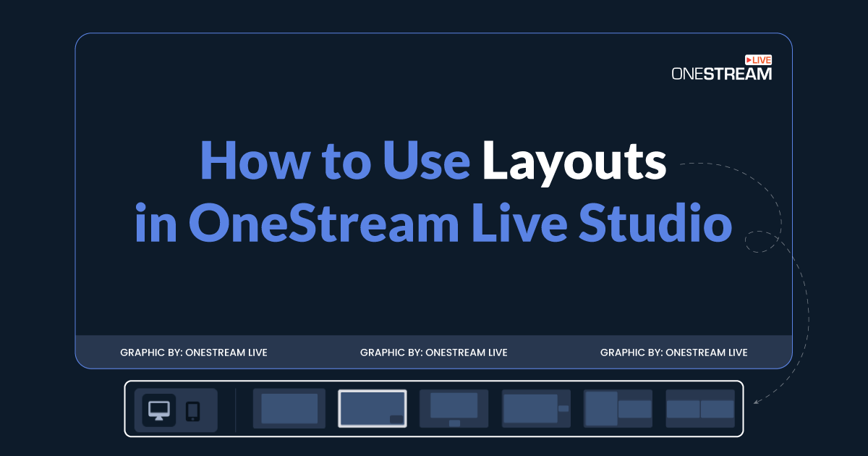Pick the centered screen with bottom strip layout
868x456 pixels.
(454, 408)
